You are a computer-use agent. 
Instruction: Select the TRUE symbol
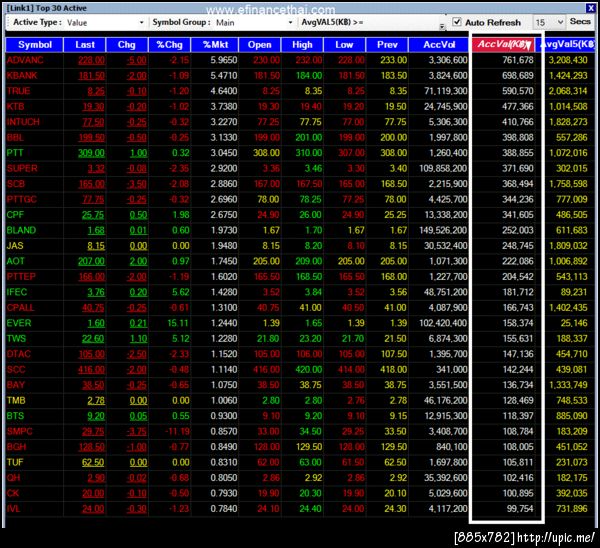click(x=18, y=91)
